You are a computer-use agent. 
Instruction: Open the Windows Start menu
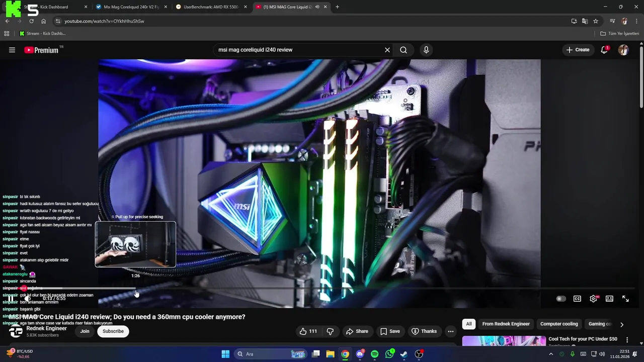[x=225, y=354]
